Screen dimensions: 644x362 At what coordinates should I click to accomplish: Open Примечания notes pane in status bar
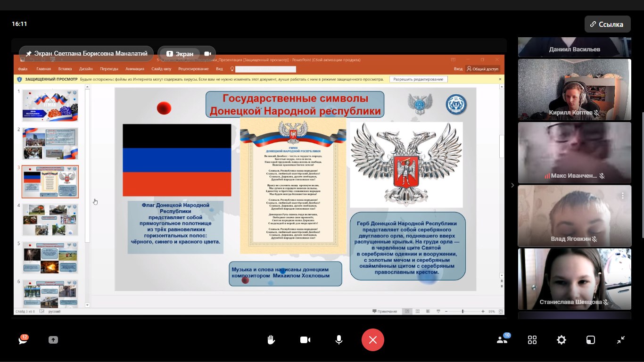click(385, 312)
